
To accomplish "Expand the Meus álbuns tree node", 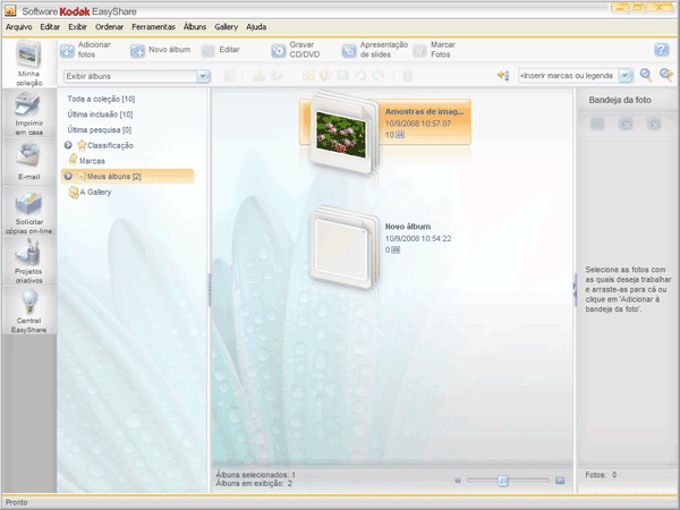I will pyautogui.click(x=68, y=176).
